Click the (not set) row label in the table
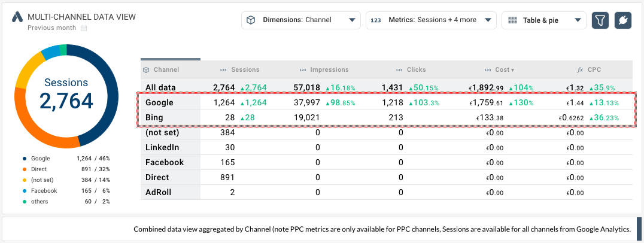 [162, 133]
